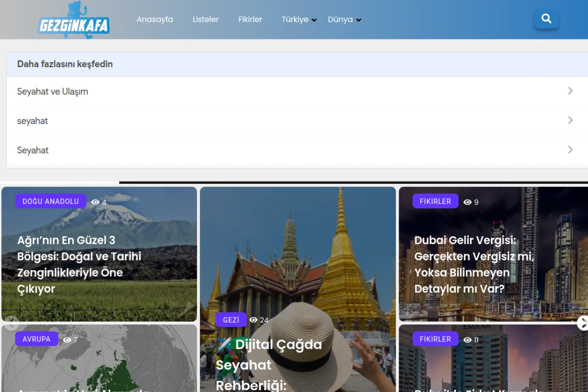
Task: Click the eye views icon on Doğu Anadolu card
Action: [x=95, y=202]
